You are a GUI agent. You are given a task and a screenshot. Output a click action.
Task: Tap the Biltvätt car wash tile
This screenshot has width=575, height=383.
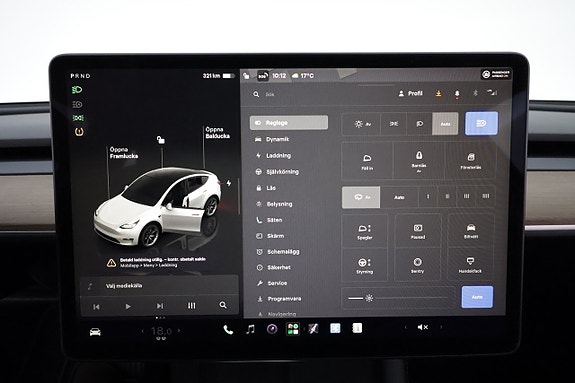point(471,231)
